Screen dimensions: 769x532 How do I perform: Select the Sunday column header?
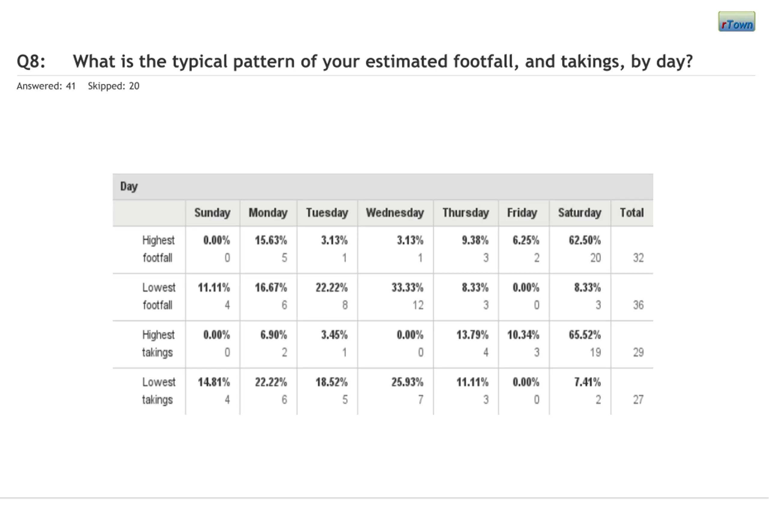212,213
